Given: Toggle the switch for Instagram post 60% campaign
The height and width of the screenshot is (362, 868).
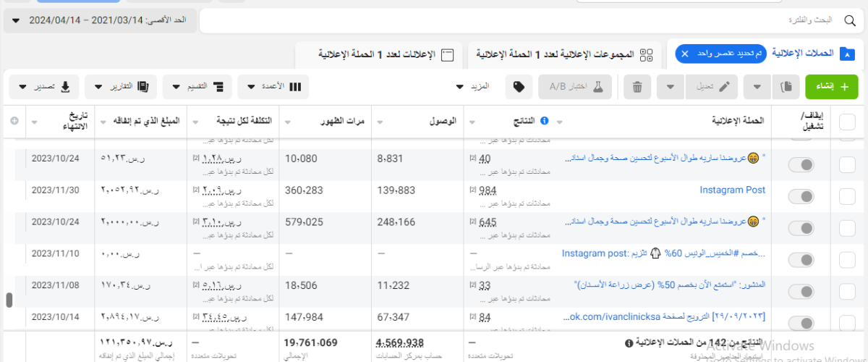Looking at the screenshot, I should [x=801, y=261].
